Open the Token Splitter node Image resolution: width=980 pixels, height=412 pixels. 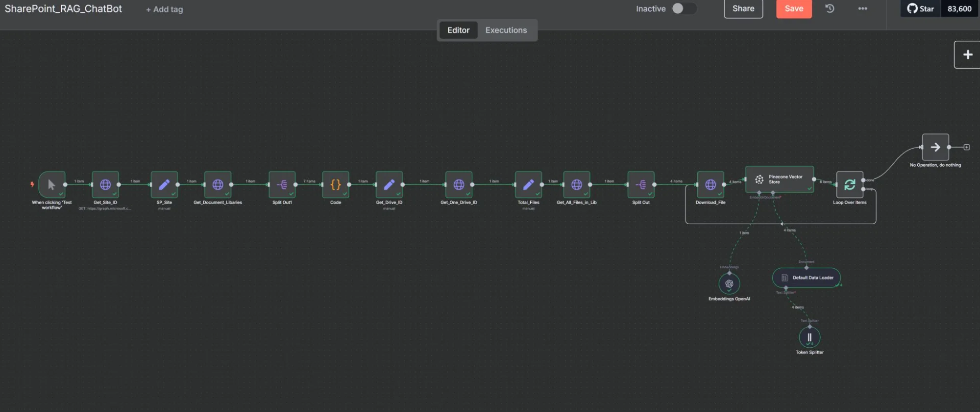click(x=809, y=337)
